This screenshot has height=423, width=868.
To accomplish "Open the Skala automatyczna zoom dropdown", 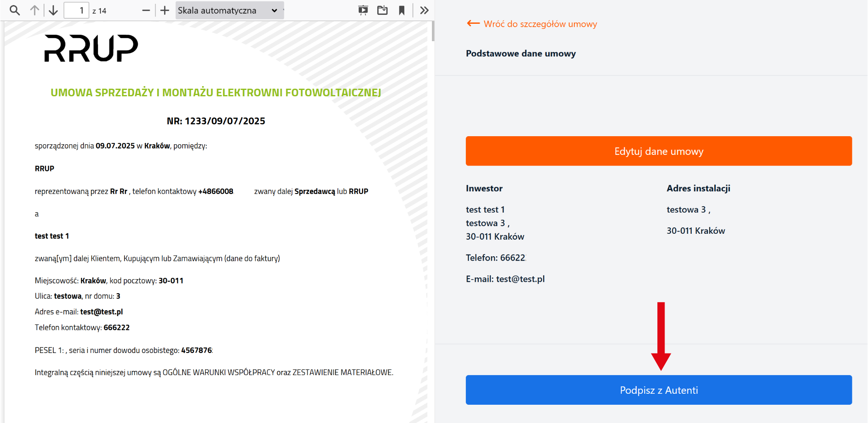I will coord(229,10).
